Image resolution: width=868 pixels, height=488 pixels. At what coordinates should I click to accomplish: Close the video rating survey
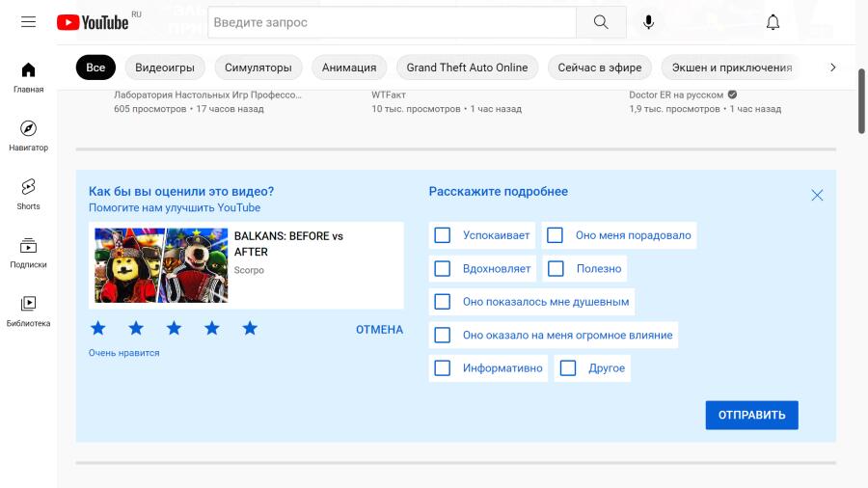coord(817,195)
